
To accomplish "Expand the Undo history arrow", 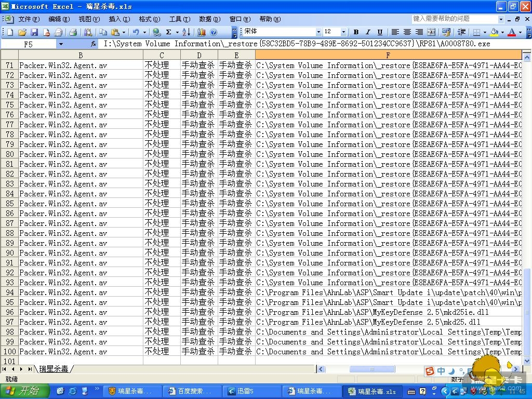I will tap(144, 32).
